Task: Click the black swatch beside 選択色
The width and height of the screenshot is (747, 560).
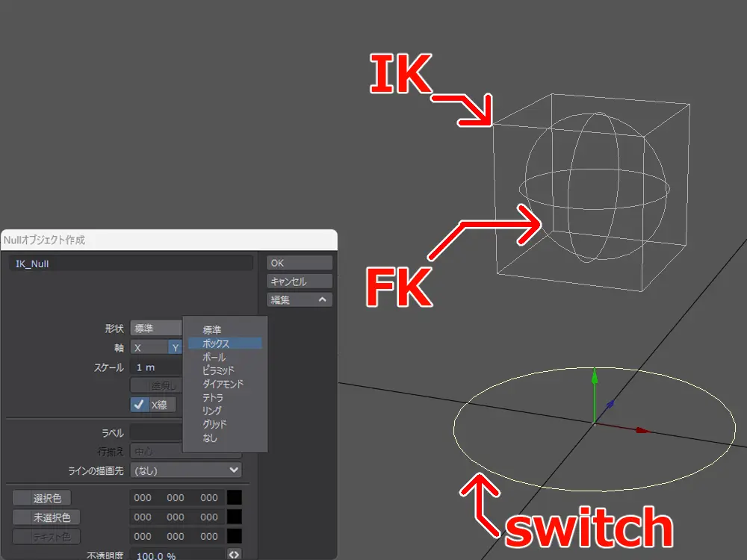Action: tap(235, 498)
